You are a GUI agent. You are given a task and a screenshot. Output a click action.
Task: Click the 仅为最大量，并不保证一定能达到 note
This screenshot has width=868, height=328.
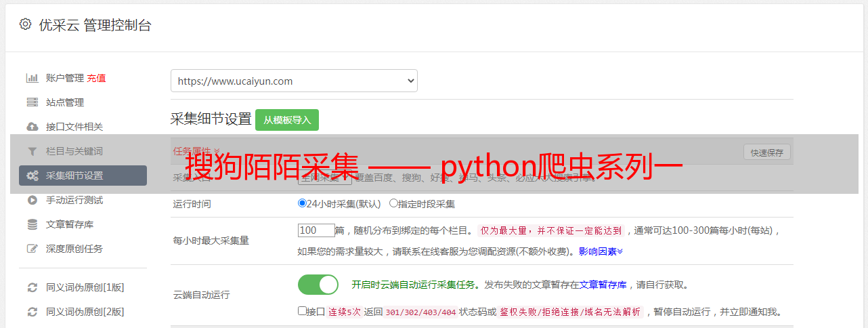(x=551, y=230)
